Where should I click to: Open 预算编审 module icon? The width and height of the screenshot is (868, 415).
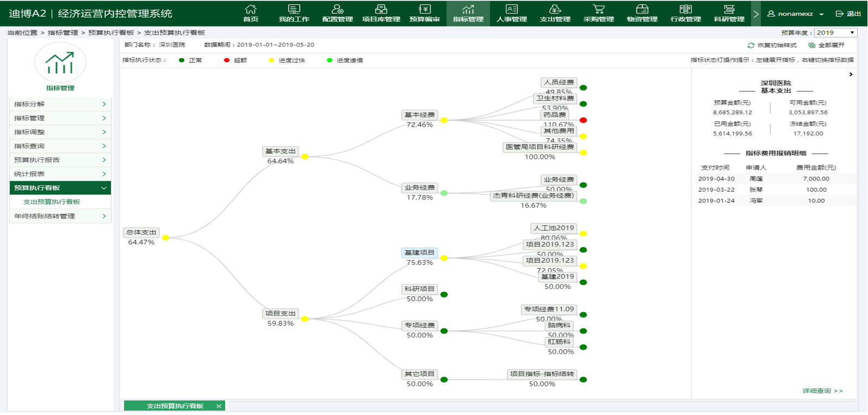425,10
